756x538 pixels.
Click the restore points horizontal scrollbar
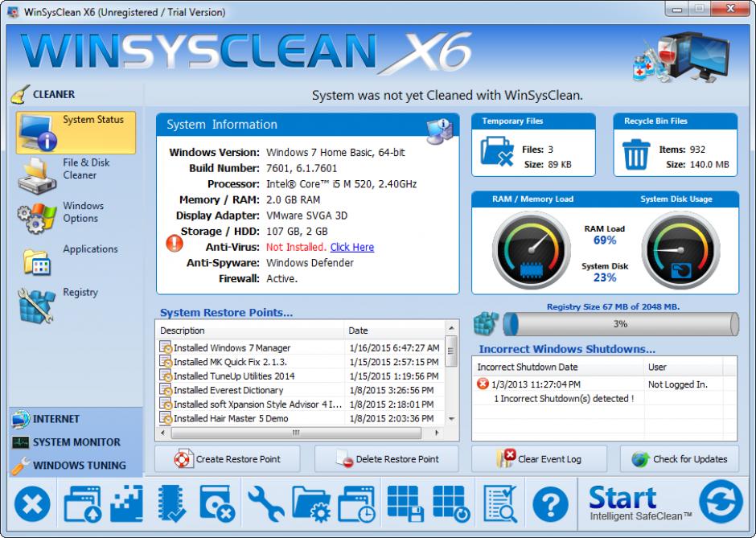tap(296, 433)
